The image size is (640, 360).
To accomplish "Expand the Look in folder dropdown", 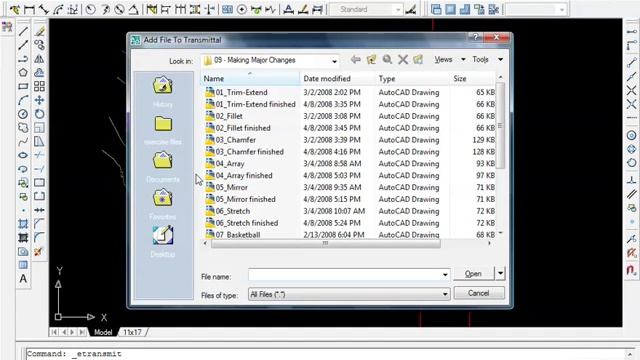I will (x=334, y=61).
